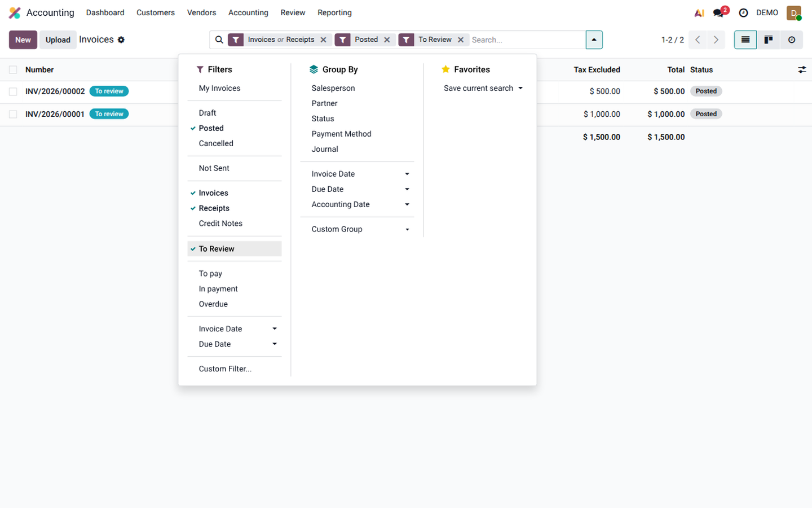This screenshot has height=508, width=812.
Task: Sort by Total column header
Action: click(x=676, y=69)
